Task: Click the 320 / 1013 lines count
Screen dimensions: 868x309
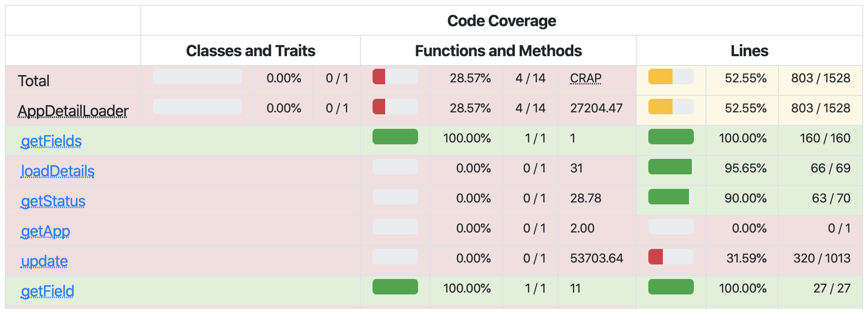Action: (822, 258)
